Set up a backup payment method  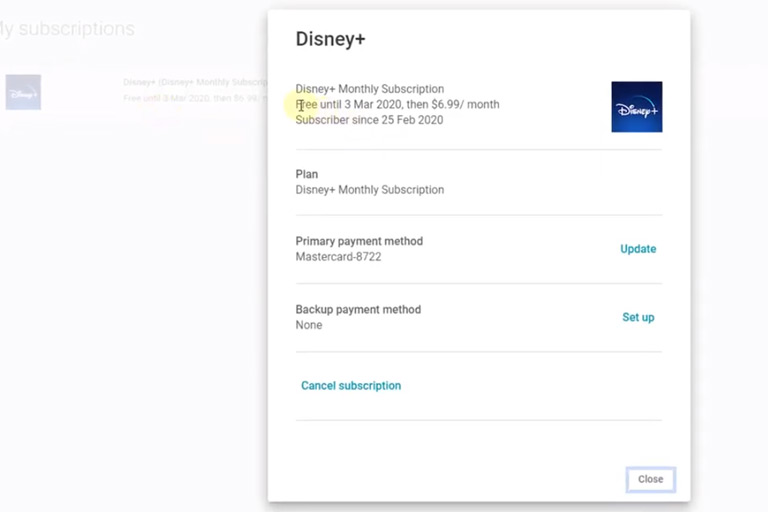(x=637, y=317)
